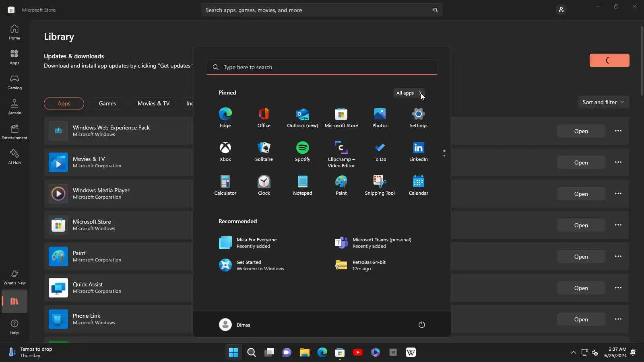The width and height of the screenshot is (644, 362).
Task: Open Edge from the pinned apps
Action: [x=225, y=117]
